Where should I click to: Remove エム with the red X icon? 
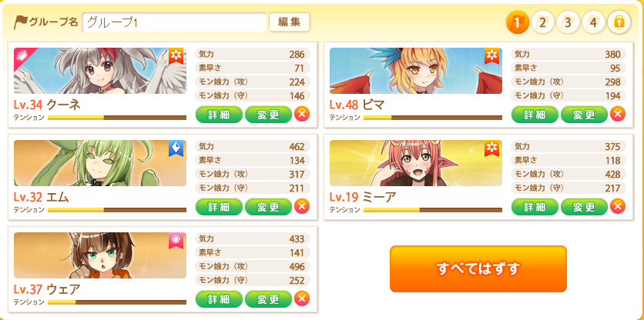[302, 206]
